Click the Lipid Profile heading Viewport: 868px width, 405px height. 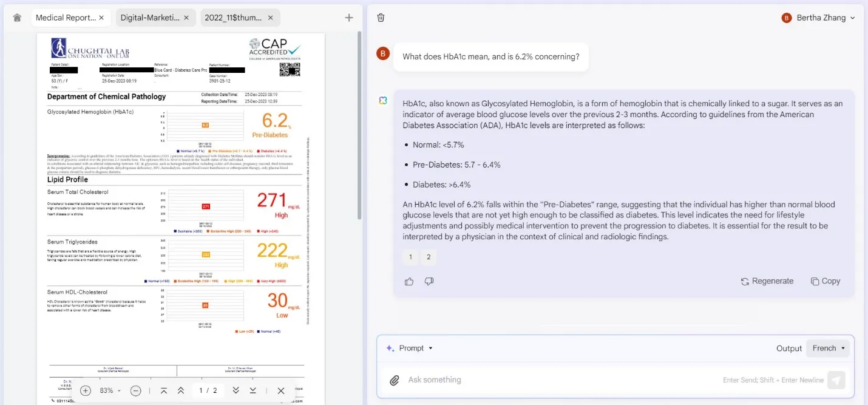tap(67, 180)
